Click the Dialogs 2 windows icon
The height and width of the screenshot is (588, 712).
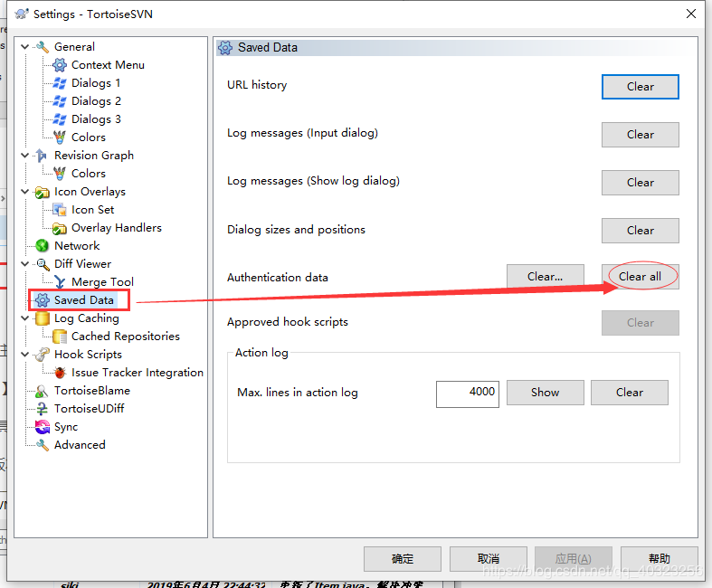click(60, 101)
